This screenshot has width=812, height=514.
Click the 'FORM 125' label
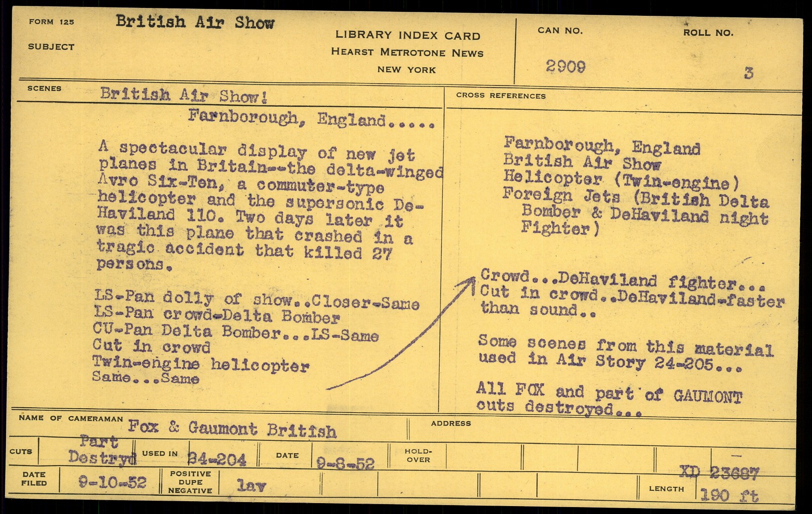click(x=51, y=22)
